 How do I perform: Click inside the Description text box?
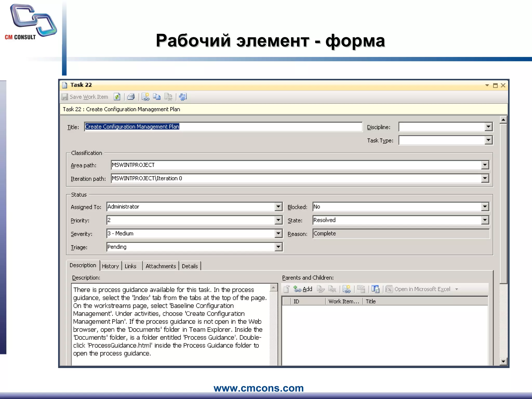coord(170,324)
